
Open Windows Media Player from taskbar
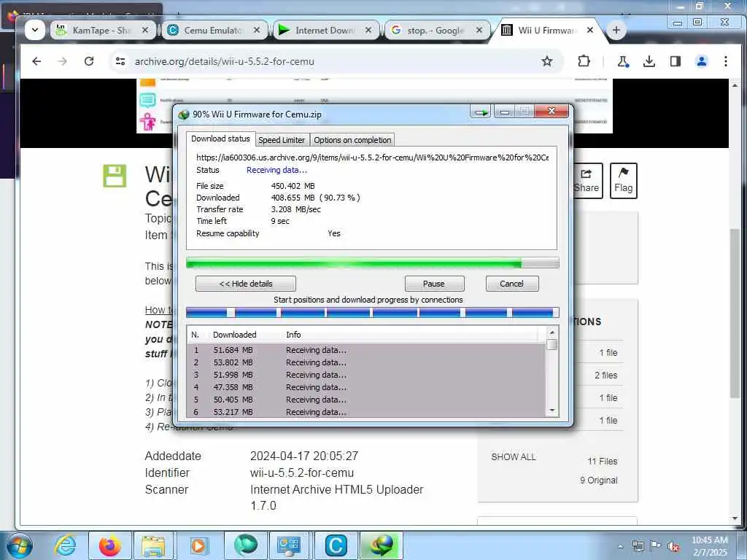tap(198, 545)
